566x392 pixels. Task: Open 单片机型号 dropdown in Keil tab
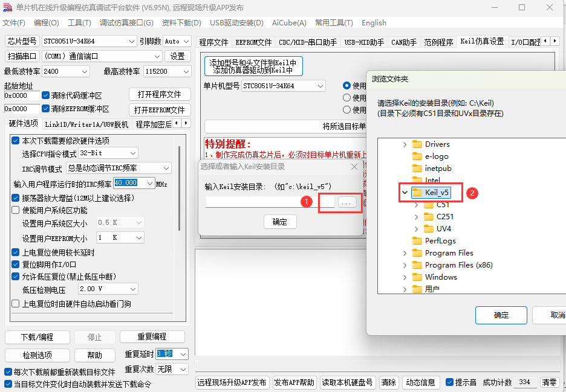[x=284, y=86]
